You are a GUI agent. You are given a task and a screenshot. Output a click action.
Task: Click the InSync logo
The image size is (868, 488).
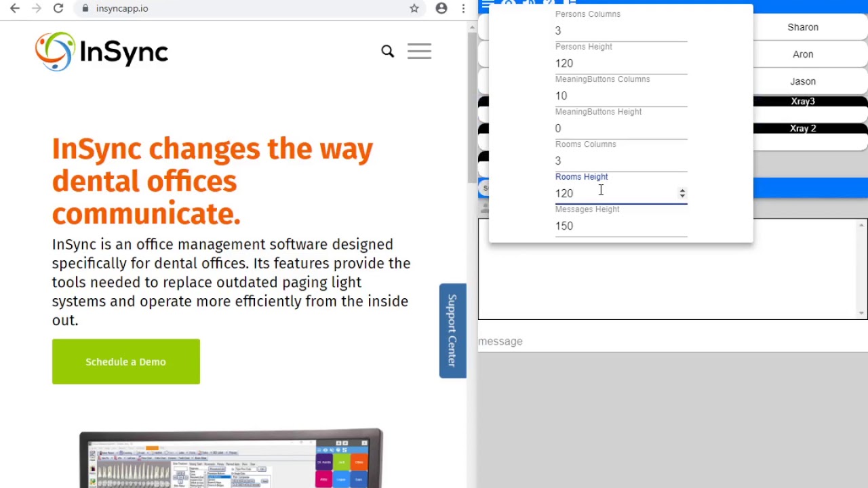tap(102, 52)
